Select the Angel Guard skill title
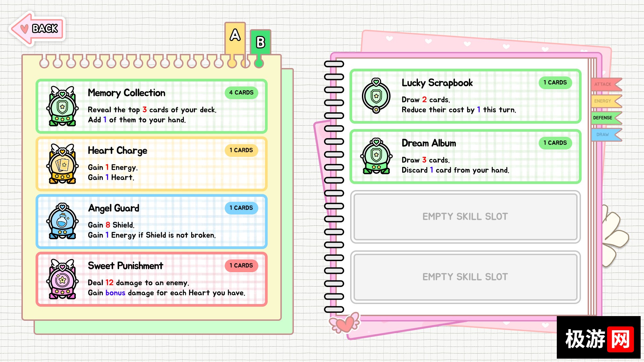 point(114,208)
